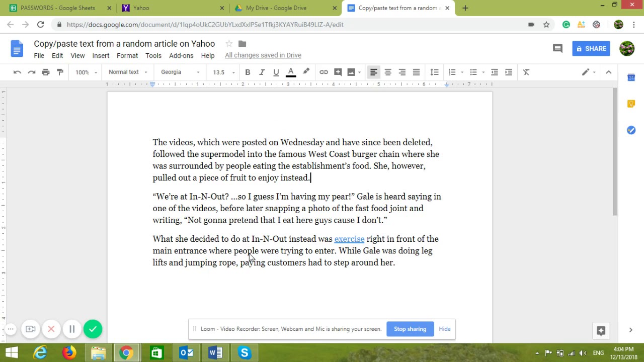Image resolution: width=644 pixels, height=362 pixels.
Task: Open comment history speech bubble icon
Action: coord(557,48)
